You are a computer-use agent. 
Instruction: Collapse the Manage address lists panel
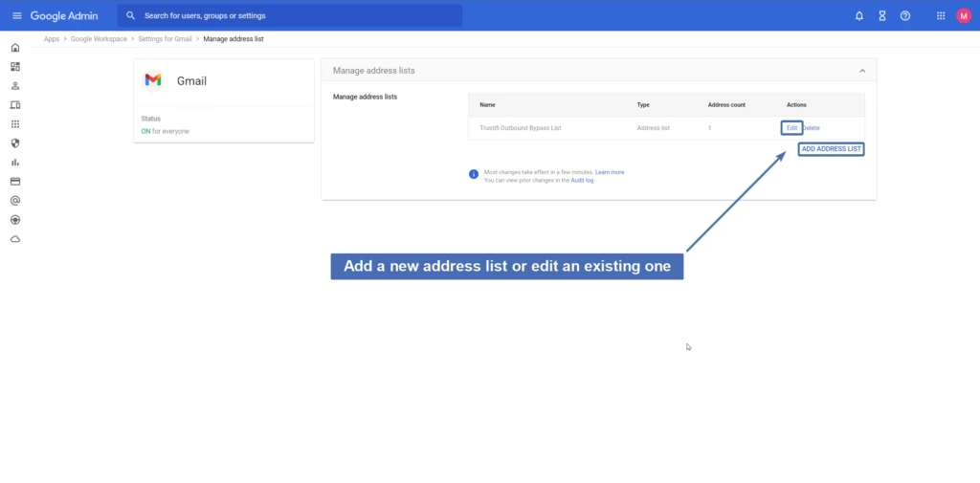862,71
